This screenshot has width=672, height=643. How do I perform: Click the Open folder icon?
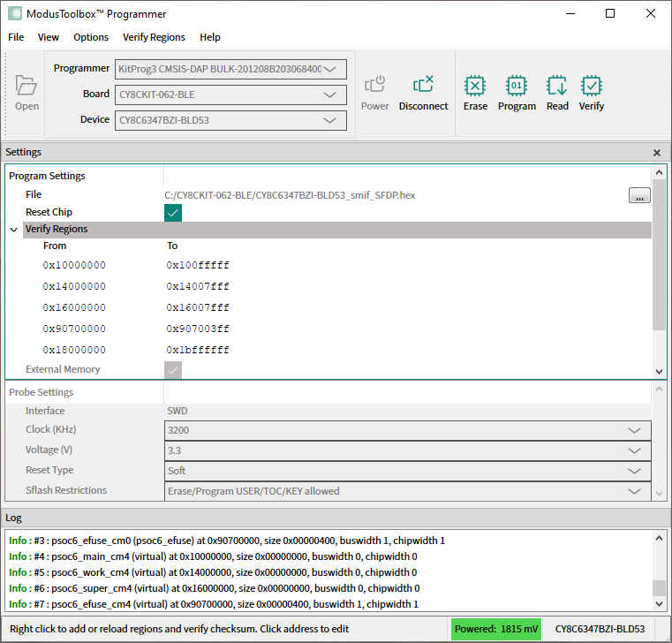26,86
